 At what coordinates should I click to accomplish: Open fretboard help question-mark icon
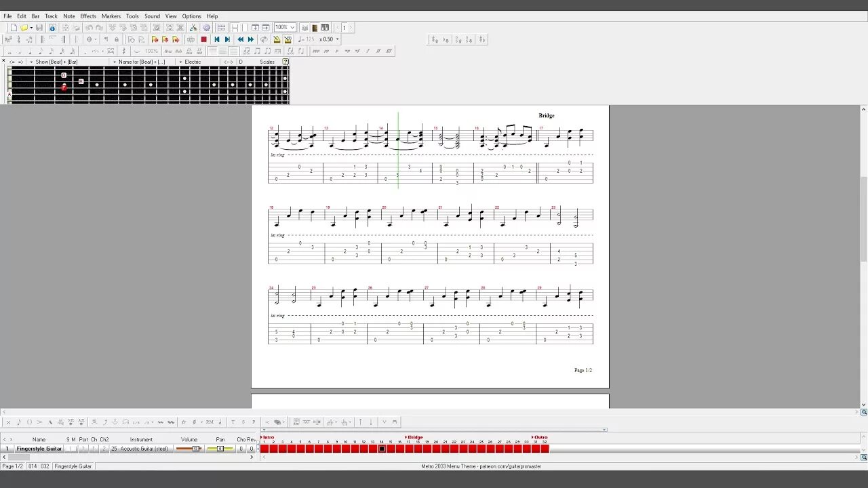(285, 62)
